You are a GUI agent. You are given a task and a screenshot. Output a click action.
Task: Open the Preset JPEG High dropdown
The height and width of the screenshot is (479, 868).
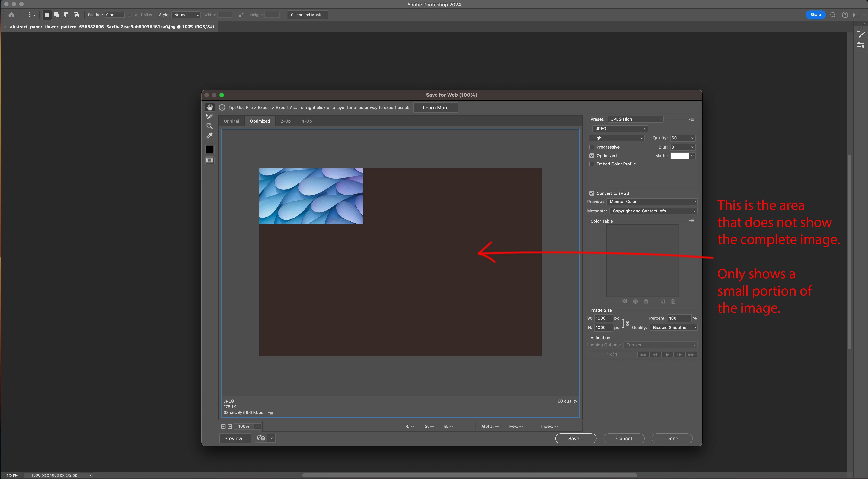coord(636,119)
